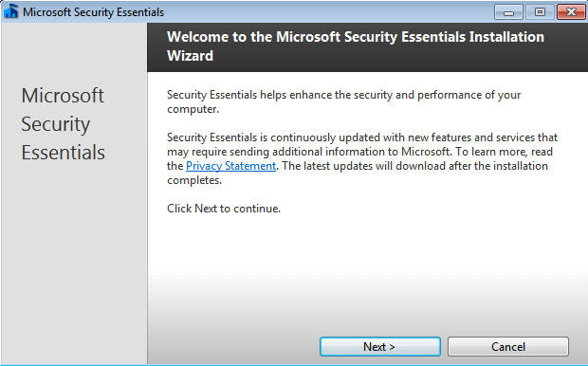Click the word 'completes.' under the Privacy link

[194, 180]
